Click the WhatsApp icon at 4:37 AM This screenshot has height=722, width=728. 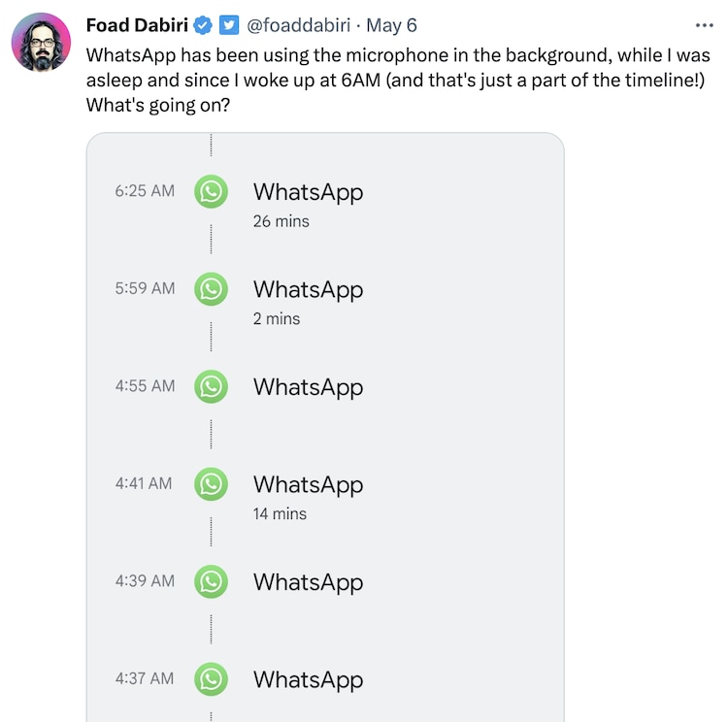tap(211, 678)
